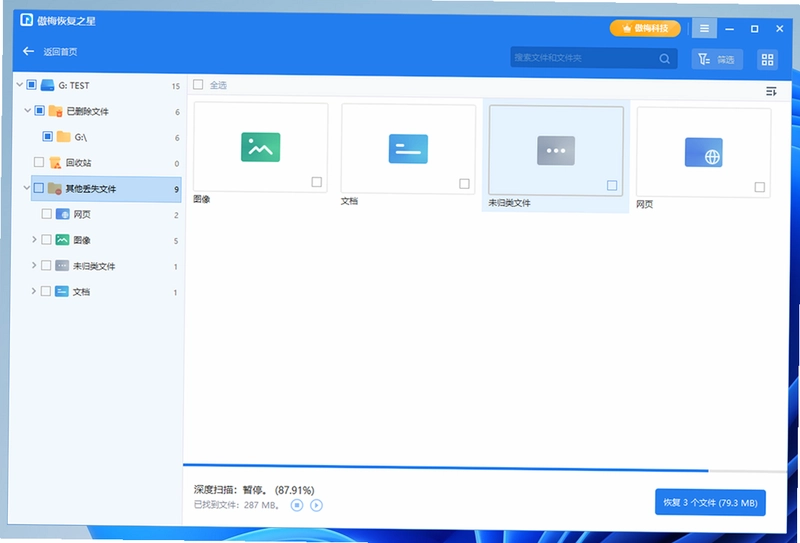Click the search magnifier icon
This screenshot has height=543, width=800.
[x=664, y=59]
